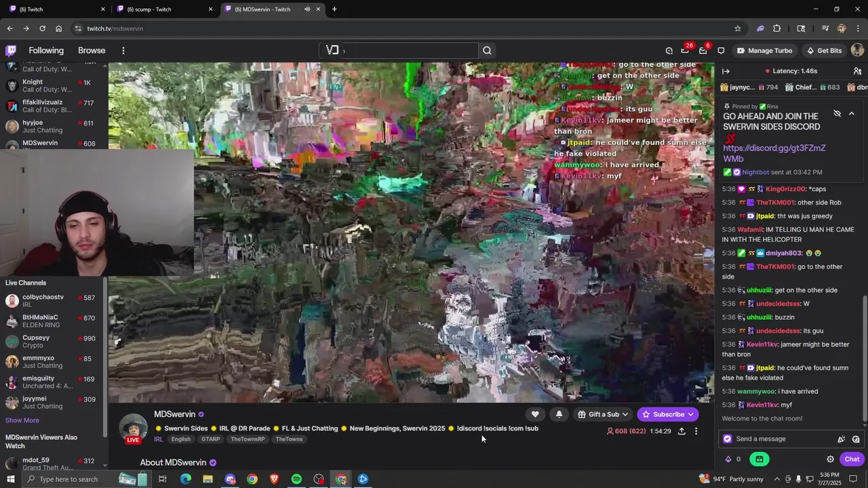This screenshot has width=868, height=488.
Task: Open top nav more options dots
Action: click(x=123, y=50)
